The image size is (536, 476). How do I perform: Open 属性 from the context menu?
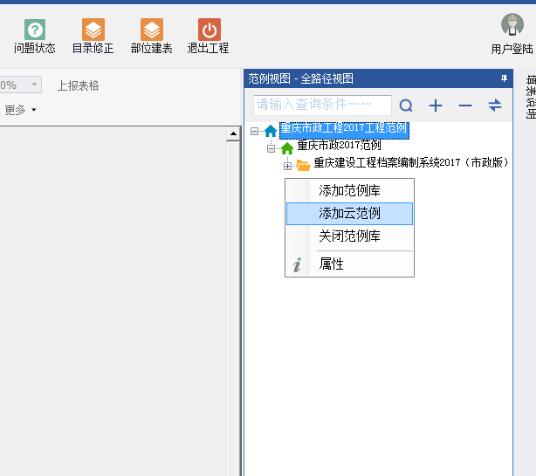[x=349, y=264]
